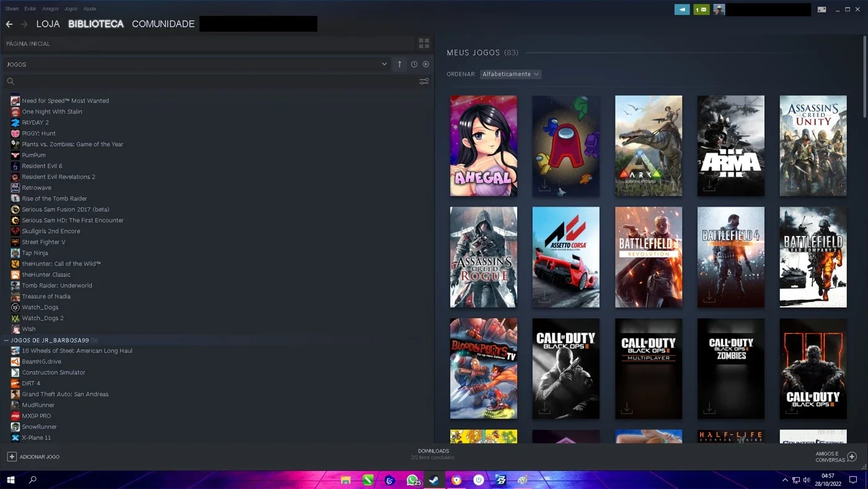868x489 pixels.
Task: Open advanced filters slider icon
Action: coord(424,81)
